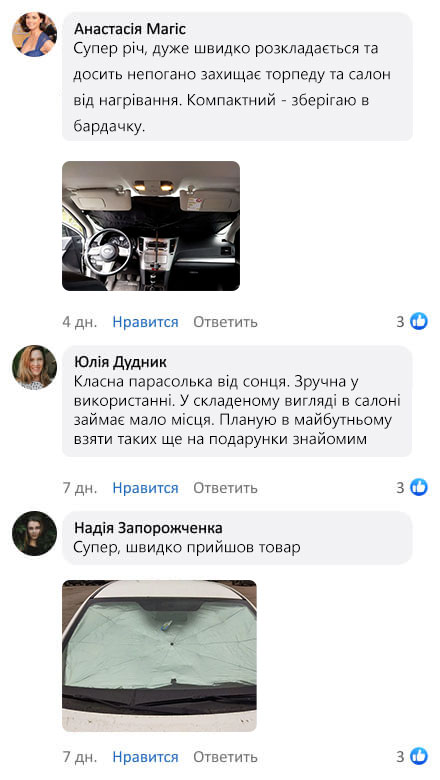Open Анастасія Магіс profile avatar
This screenshot has width=440, height=780.
[34, 34]
